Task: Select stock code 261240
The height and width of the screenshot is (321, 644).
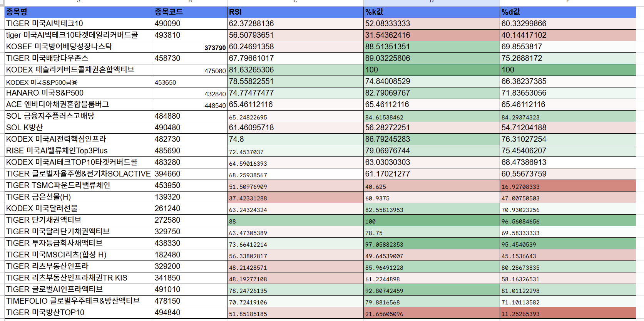Action: [190, 208]
